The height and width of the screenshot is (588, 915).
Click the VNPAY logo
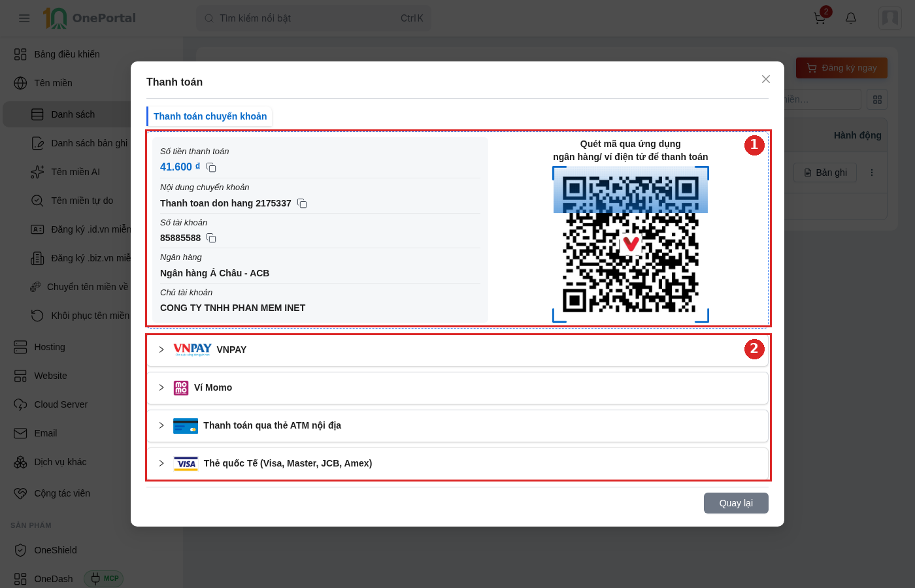click(x=192, y=350)
